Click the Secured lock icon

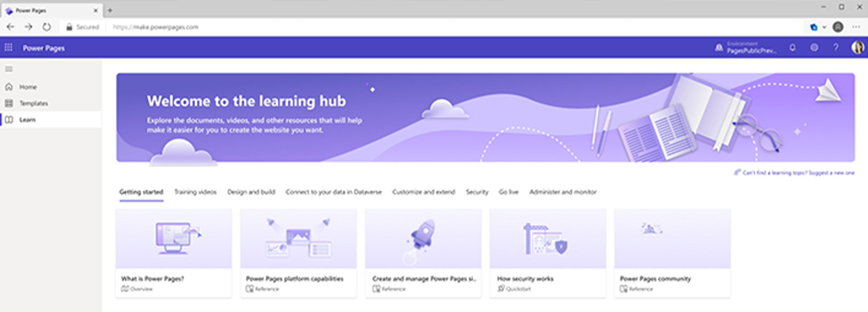[69, 27]
